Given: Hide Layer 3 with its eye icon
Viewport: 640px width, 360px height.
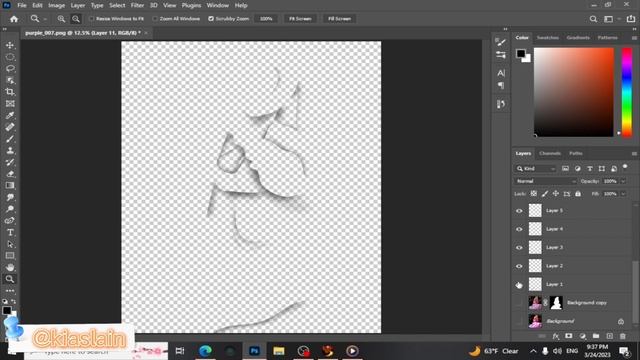Looking at the screenshot, I should click(519, 247).
